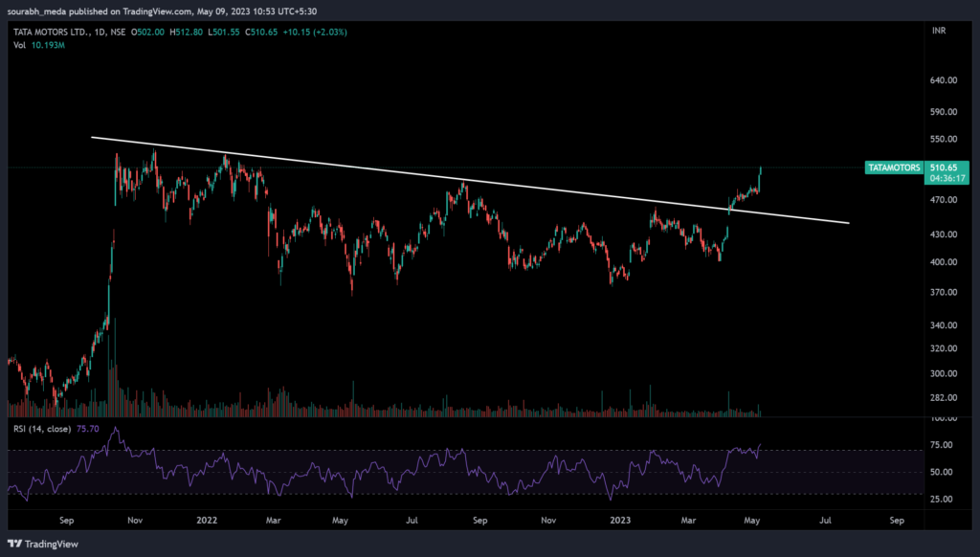This screenshot has width=980, height=557.
Task: Click the 2022 label on the time axis
Action: 207,520
